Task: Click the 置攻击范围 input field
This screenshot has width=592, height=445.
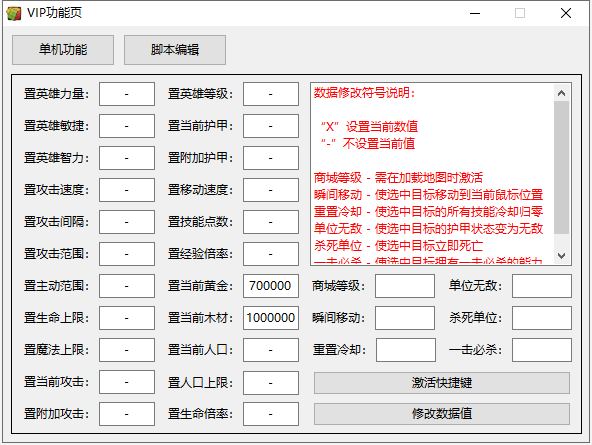Action: pos(127,254)
